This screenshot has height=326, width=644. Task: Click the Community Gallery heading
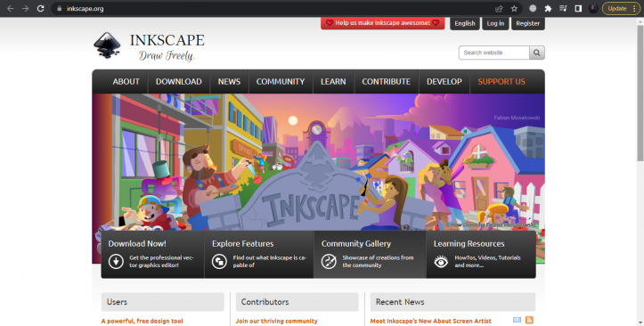click(356, 243)
